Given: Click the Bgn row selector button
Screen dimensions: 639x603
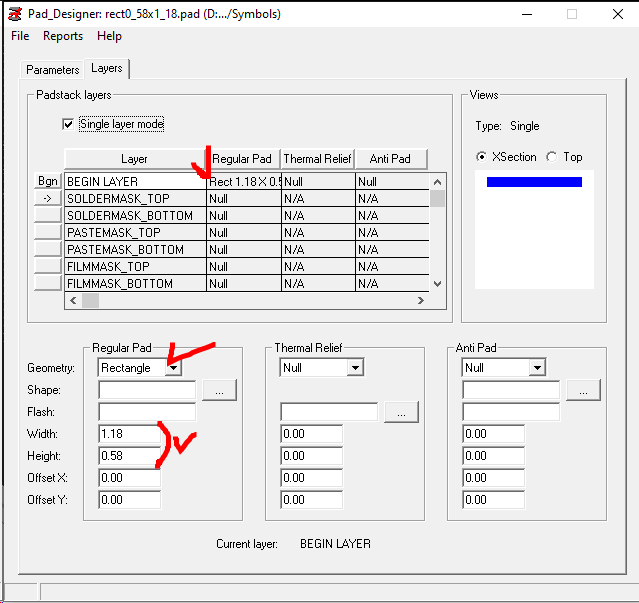Looking at the screenshot, I should coord(48,181).
